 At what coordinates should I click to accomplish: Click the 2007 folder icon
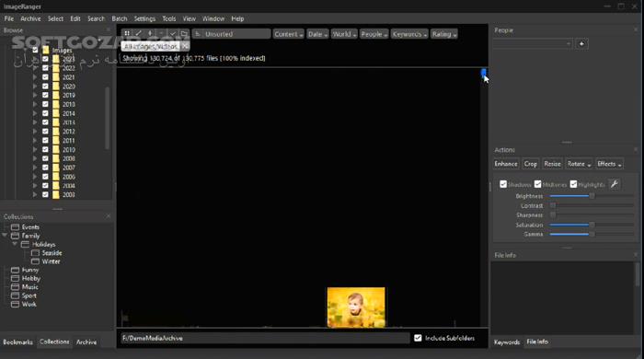pos(56,168)
